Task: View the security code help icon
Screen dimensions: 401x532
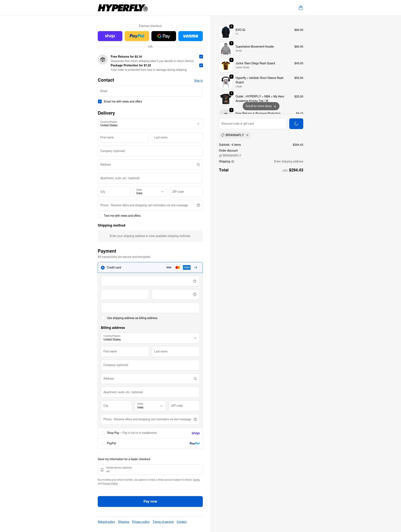Action: coord(194,294)
